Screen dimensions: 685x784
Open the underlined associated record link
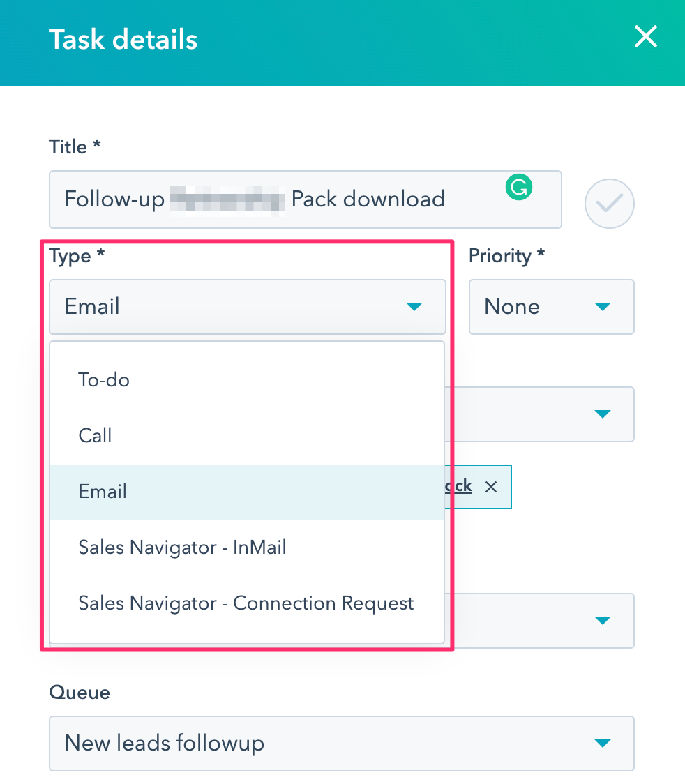[459, 486]
